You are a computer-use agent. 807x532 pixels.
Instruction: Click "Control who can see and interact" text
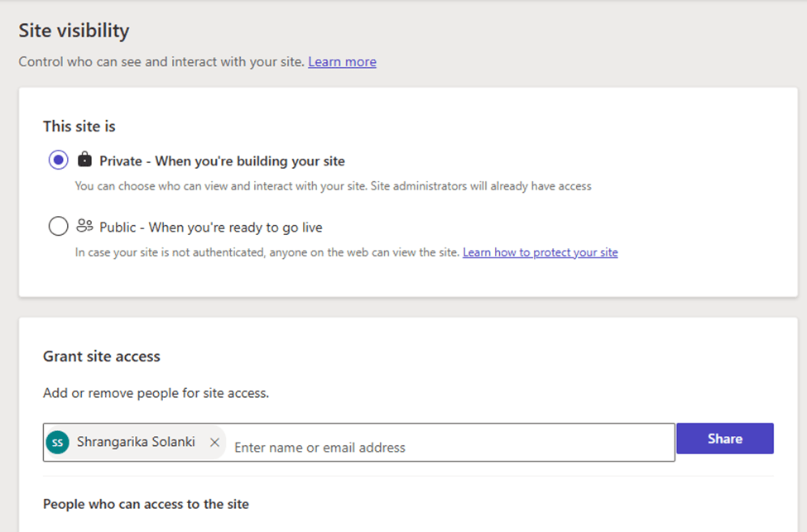coord(161,62)
